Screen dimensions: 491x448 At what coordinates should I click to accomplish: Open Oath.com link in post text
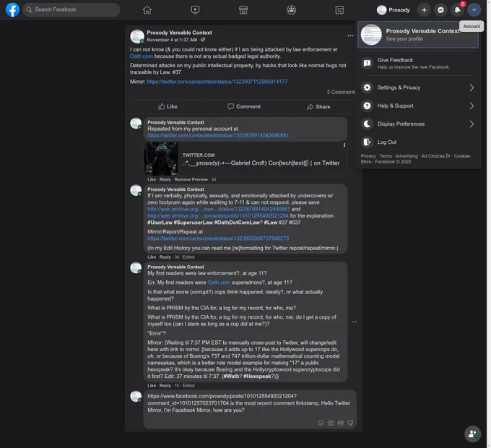(x=142, y=56)
